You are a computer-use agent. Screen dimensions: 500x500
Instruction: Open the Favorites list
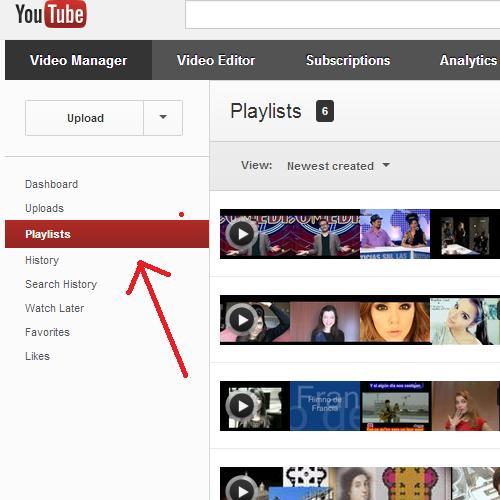pos(47,332)
